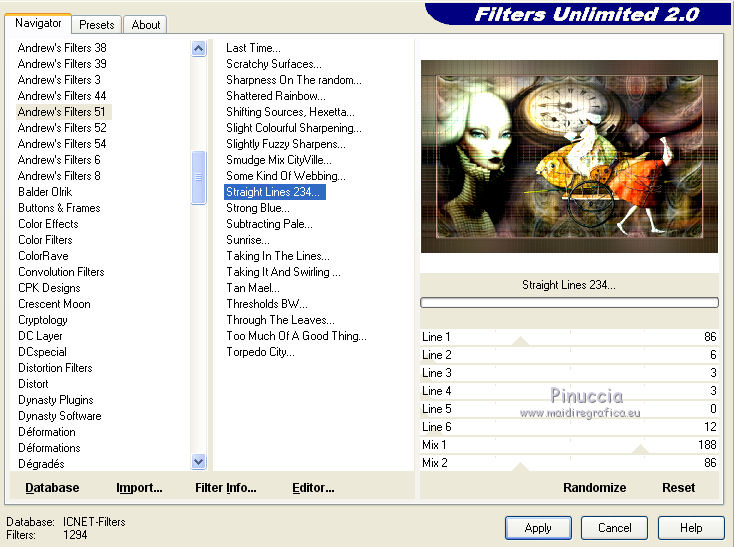Select Andrew's Filters 39 category
Viewport: 734px width, 547px height.
[x=62, y=64]
